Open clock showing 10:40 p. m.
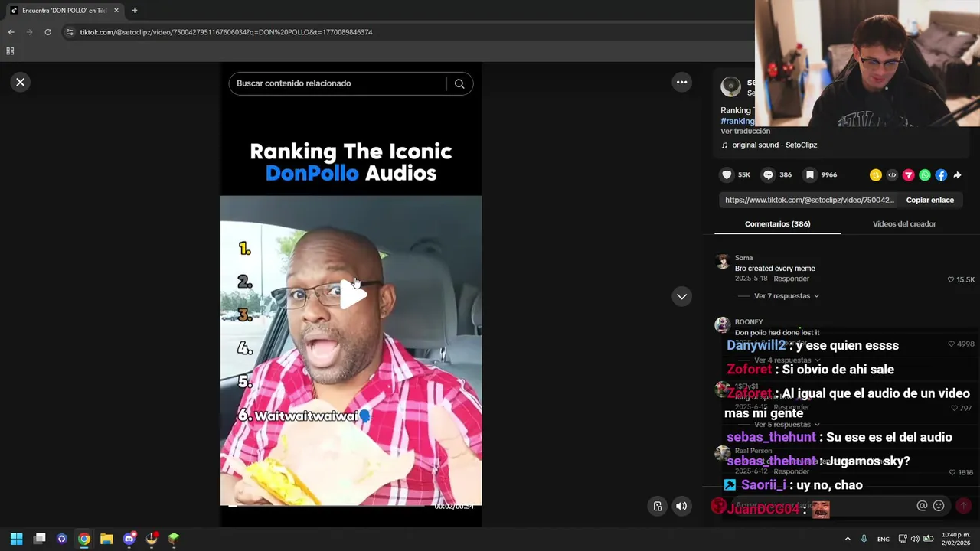This screenshot has width=980, height=551. 956,539
